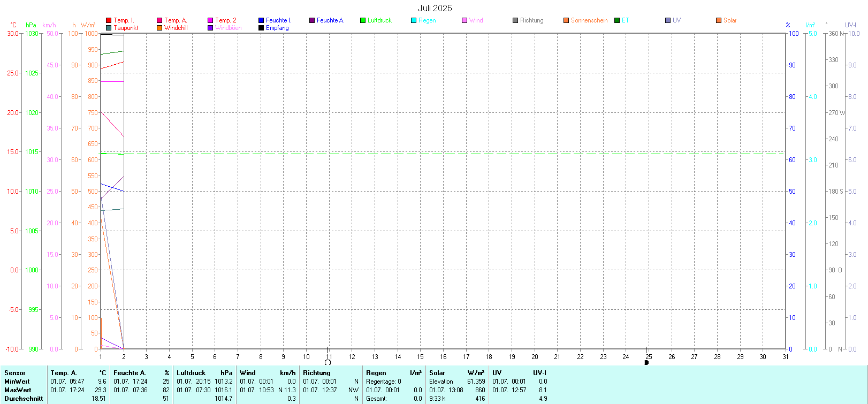Click the average solar value 416
The image size is (868, 404).
point(480,399)
